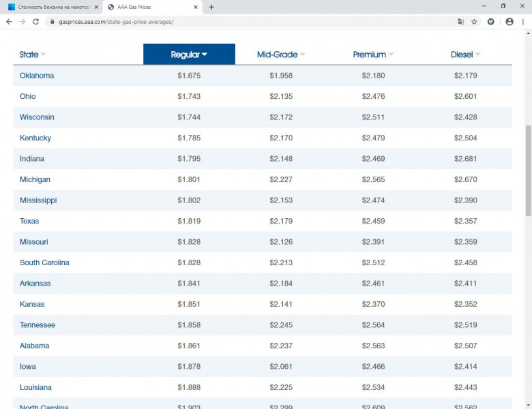Open the South Carolina state link
The image size is (532, 409).
click(x=44, y=262)
